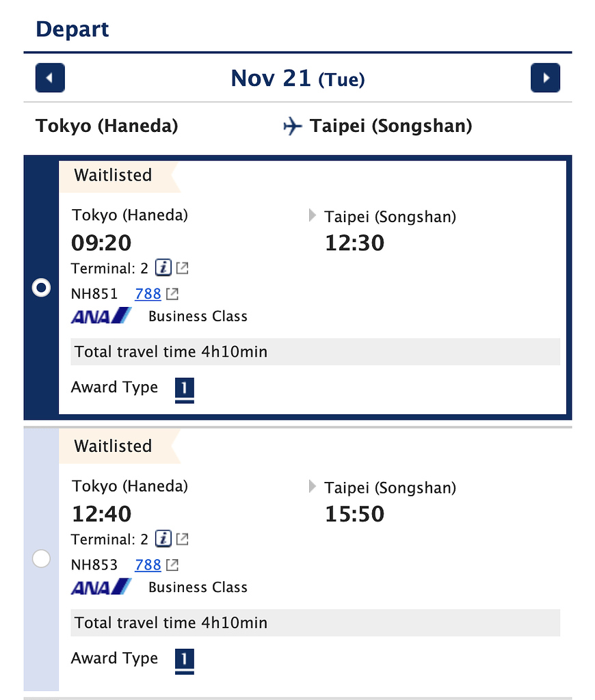This screenshot has width=595, height=700.
Task: Open the Terminal 2 info icon for NH853
Action: 163,539
